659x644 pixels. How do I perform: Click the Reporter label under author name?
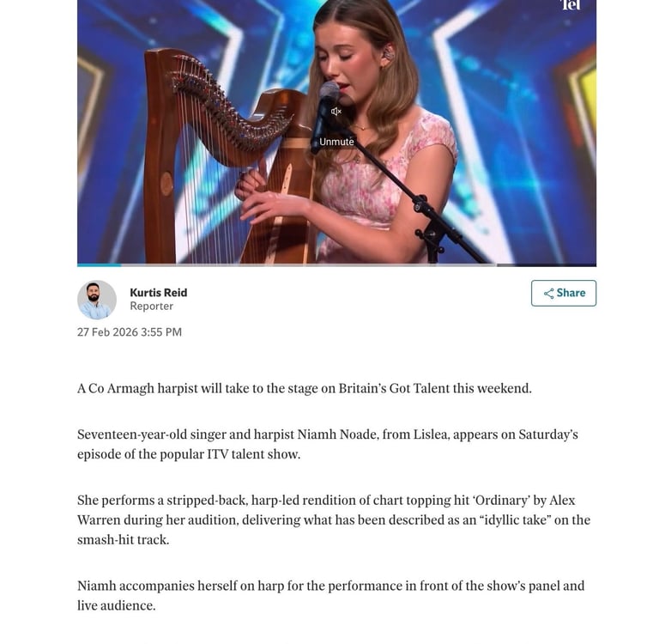[x=152, y=307]
